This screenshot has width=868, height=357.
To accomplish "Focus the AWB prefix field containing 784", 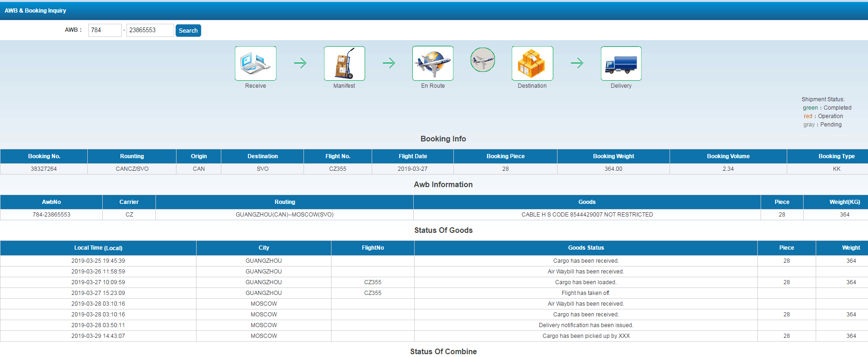I will coord(105,30).
